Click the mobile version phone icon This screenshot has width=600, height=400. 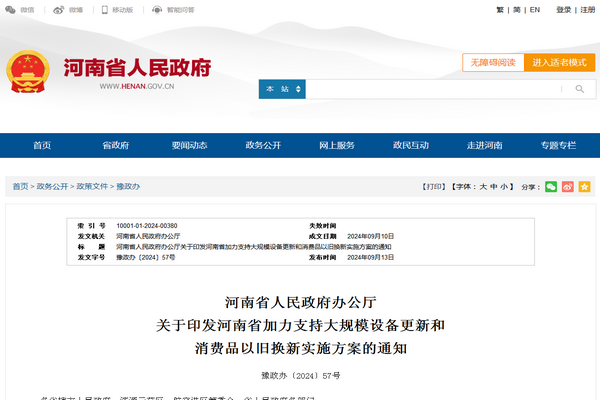105,9
